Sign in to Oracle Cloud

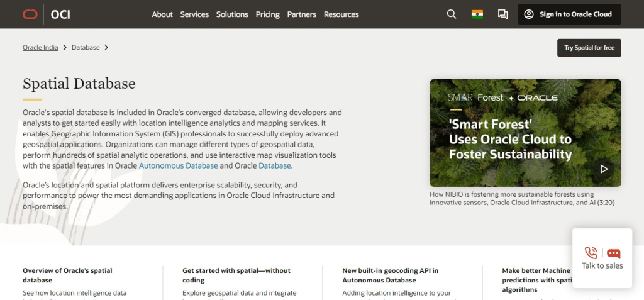(x=569, y=14)
